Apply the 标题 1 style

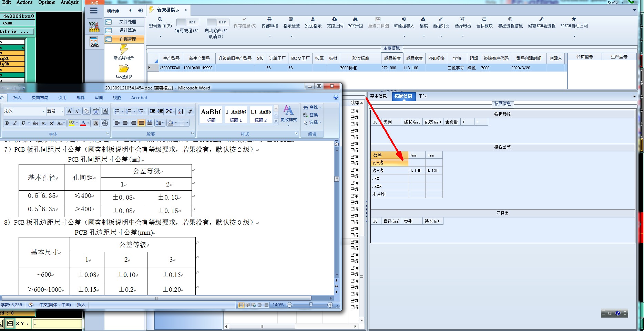click(236, 115)
